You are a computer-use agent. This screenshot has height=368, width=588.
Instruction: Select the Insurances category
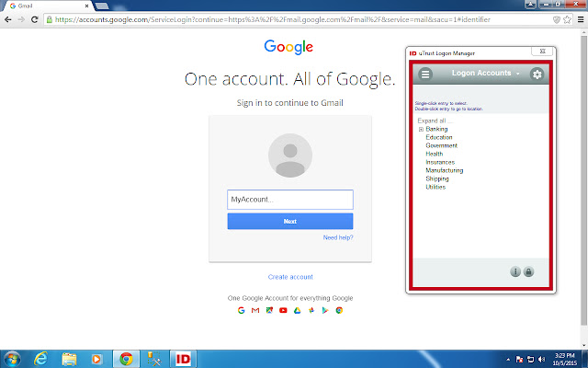pyautogui.click(x=440, y=162)
